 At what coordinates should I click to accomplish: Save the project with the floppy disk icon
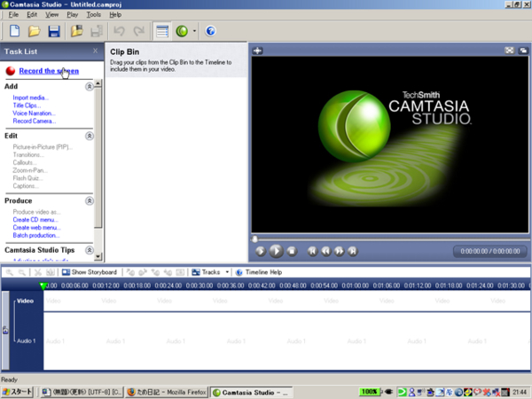click(x=54, y=31)
